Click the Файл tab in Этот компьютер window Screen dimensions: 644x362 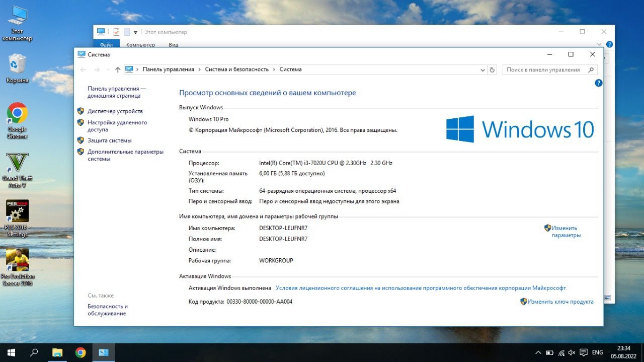point(106,45)
